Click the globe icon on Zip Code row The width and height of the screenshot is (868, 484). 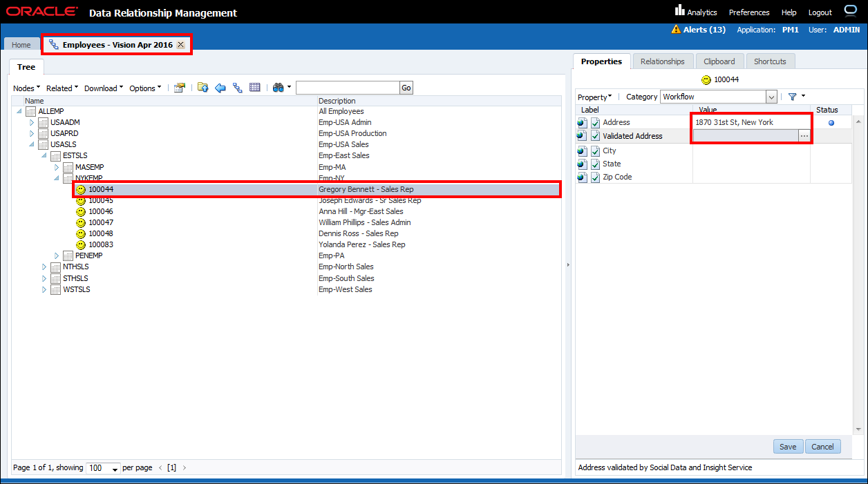coord(582,177)
